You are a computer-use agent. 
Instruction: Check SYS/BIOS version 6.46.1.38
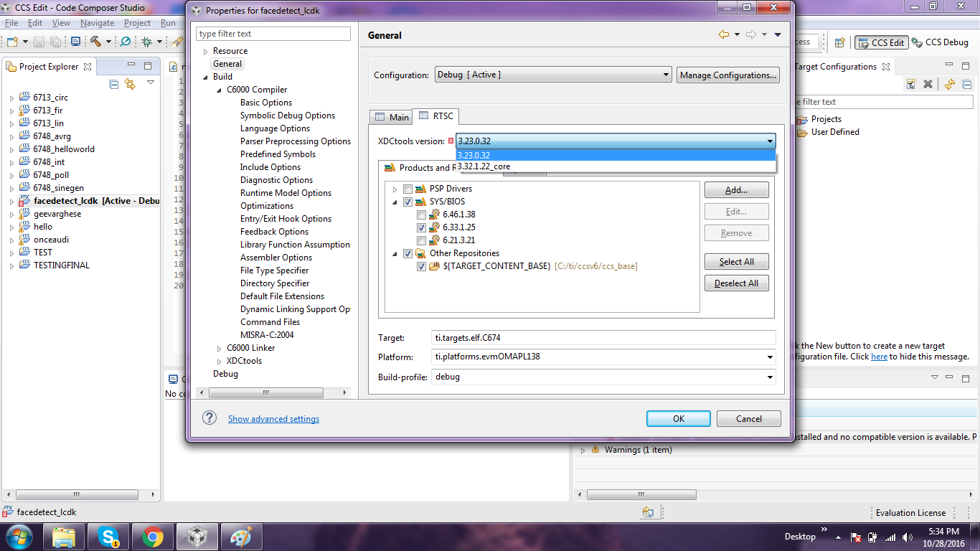[x=421, y=215]
